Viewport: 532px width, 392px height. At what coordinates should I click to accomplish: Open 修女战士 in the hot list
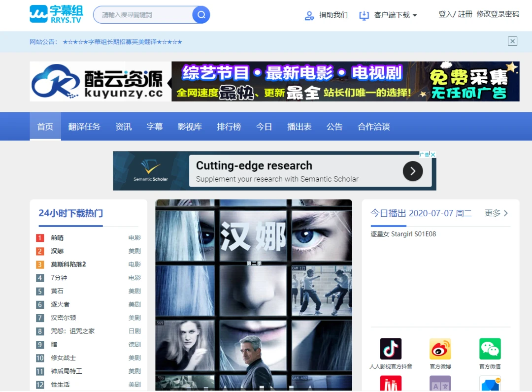tap(64, 358)
